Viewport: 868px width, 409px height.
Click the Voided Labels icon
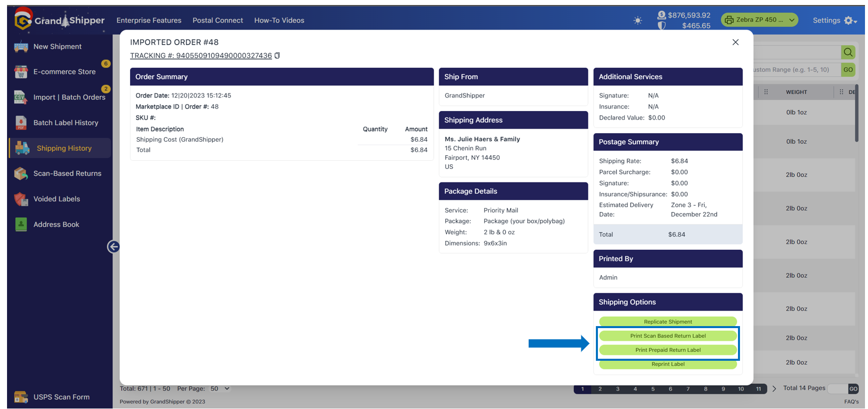tap(21, 199)
